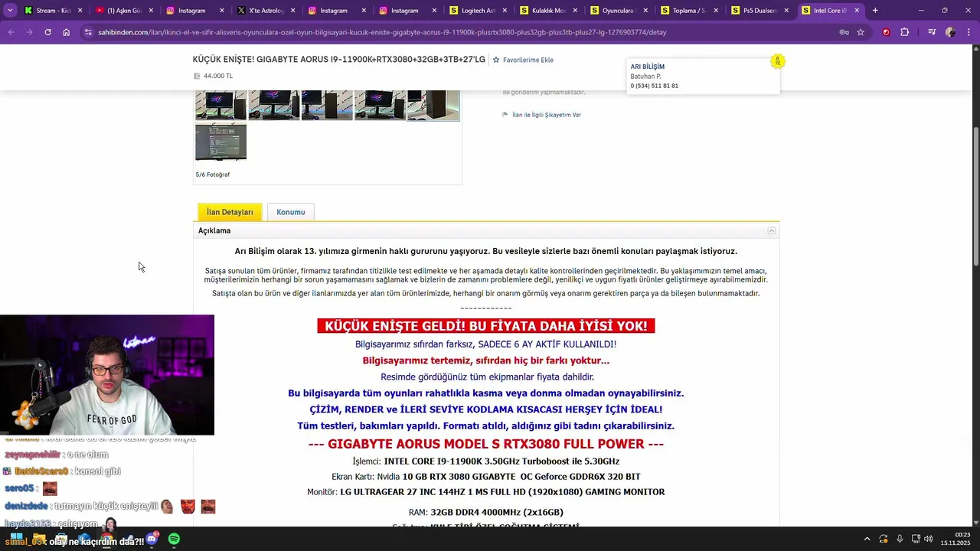Bookmark this page with the star icon
The width and height of the screenshot is (980, 551).
click(x=861, y=32)
